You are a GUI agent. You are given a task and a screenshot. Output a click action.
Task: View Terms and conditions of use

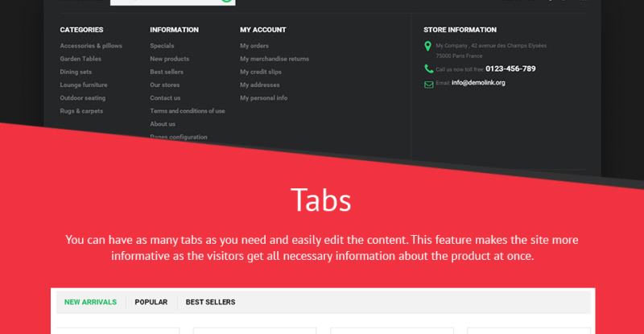pos(187,111)
